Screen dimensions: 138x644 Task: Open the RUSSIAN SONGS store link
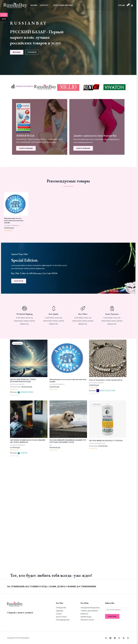tap(27, 392)
